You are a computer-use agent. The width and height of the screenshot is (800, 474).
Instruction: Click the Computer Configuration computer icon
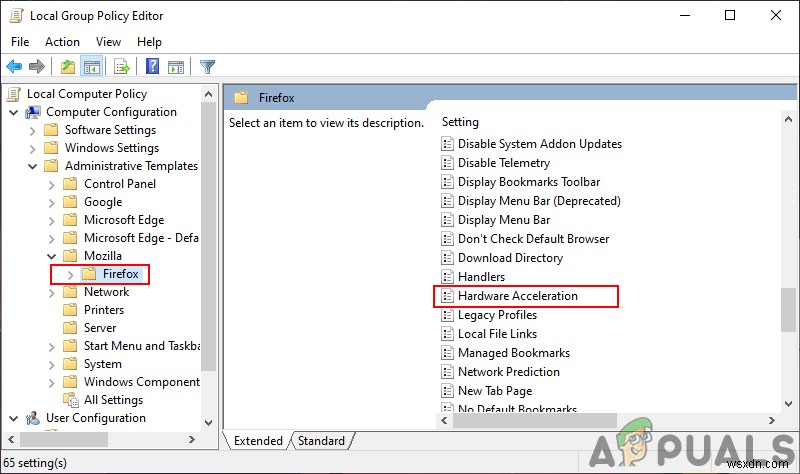point(34,112)
